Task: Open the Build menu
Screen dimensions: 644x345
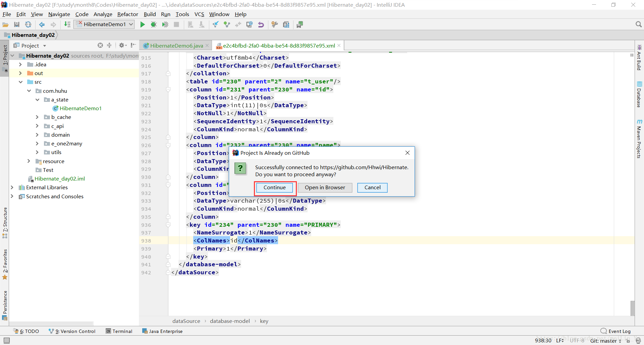Action: pyautogui.click(x=150, y=14)
